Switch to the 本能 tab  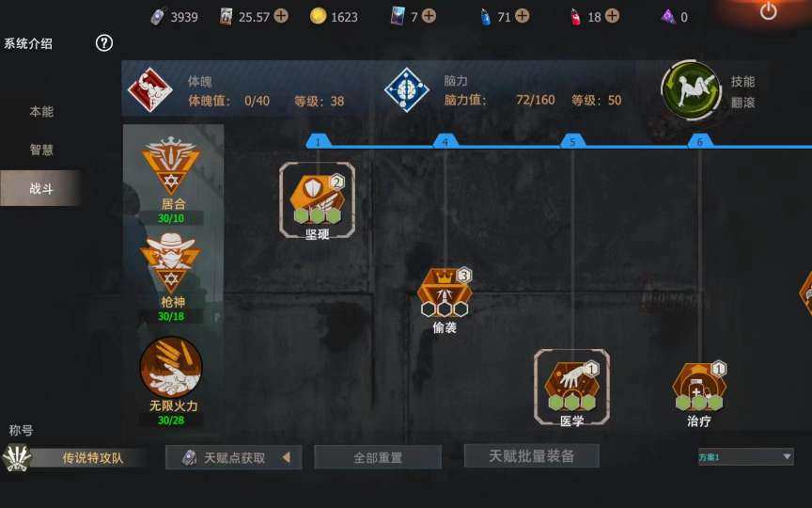[41, 111]
